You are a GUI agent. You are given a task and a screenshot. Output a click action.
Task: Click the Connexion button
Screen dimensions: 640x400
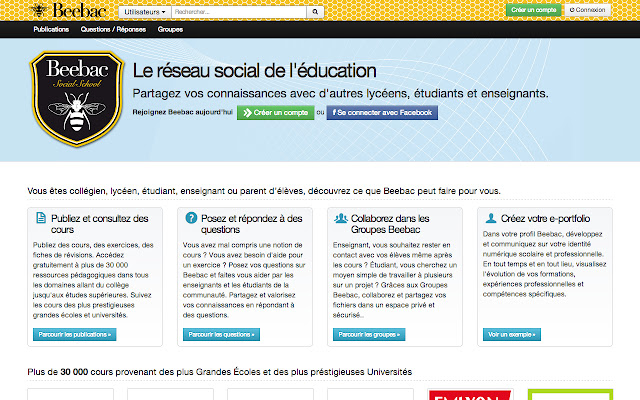(587, 10)
